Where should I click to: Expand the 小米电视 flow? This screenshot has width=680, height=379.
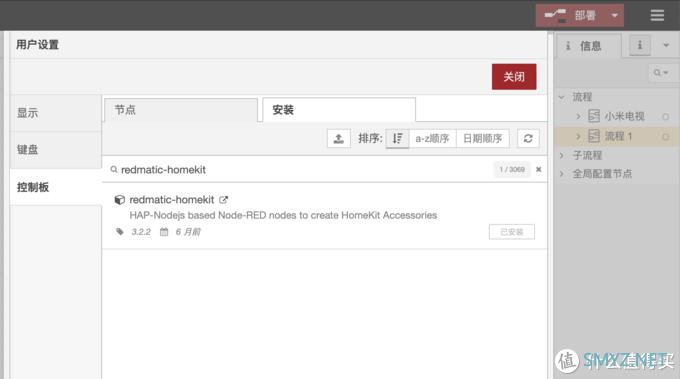pyautogui.click(x=578, y=116)
